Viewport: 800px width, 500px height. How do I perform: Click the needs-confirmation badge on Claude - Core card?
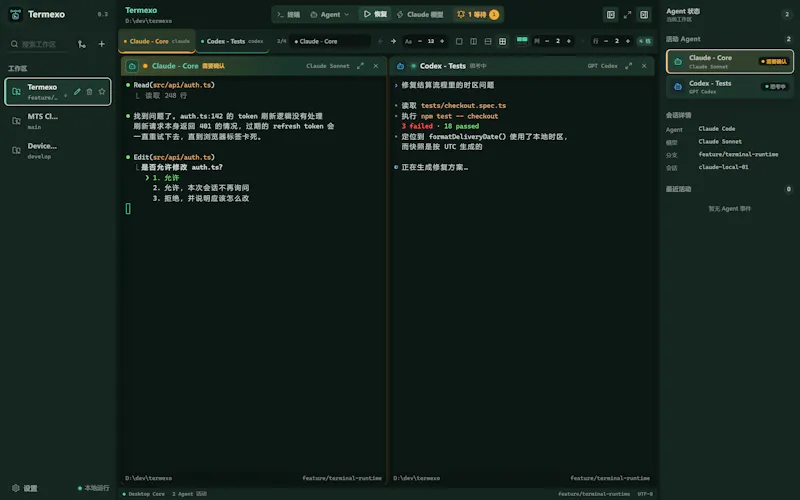[x=774, y=62]
